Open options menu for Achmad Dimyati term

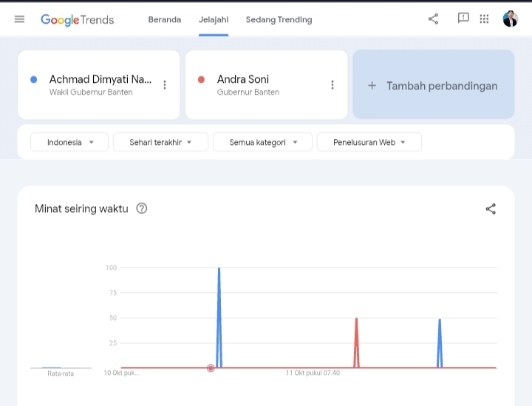tap(165, 85)
